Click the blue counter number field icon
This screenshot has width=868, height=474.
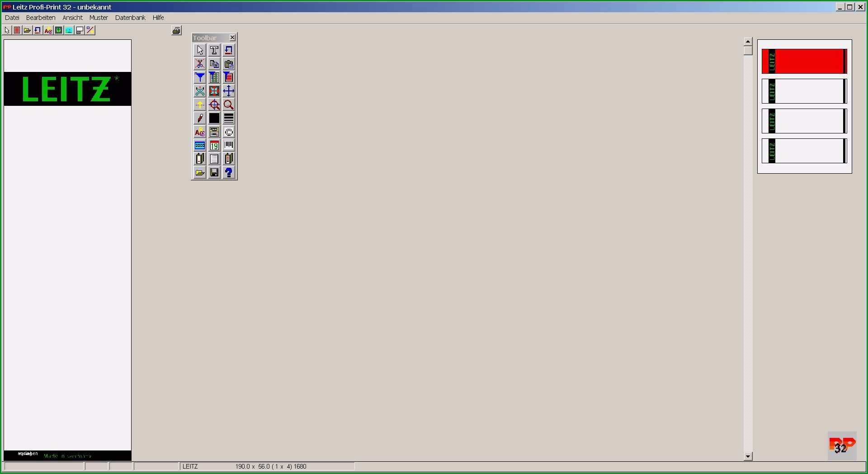pyautogui.click(x=200, y=145)
